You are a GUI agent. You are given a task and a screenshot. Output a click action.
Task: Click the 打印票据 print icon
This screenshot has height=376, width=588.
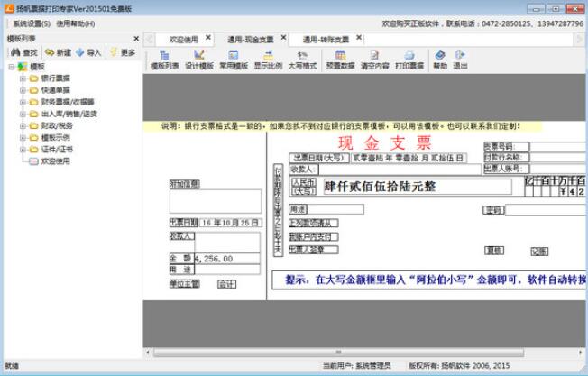[x=408, y=60]
